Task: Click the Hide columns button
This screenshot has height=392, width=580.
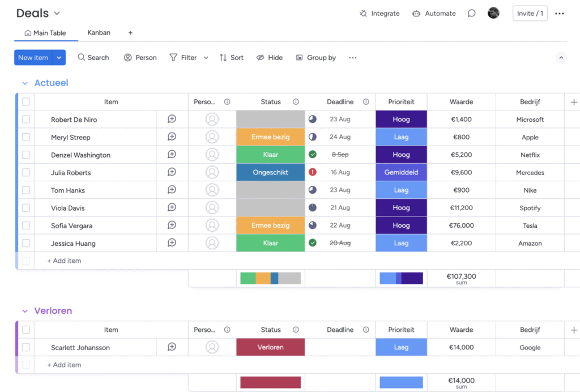Action: tap(270, 58)
